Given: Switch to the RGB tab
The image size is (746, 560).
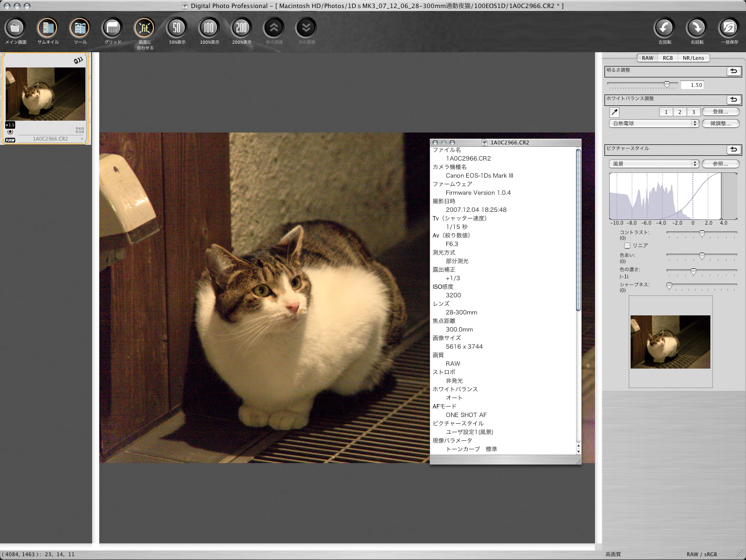Looking at the screenshot, I should 668,58.
